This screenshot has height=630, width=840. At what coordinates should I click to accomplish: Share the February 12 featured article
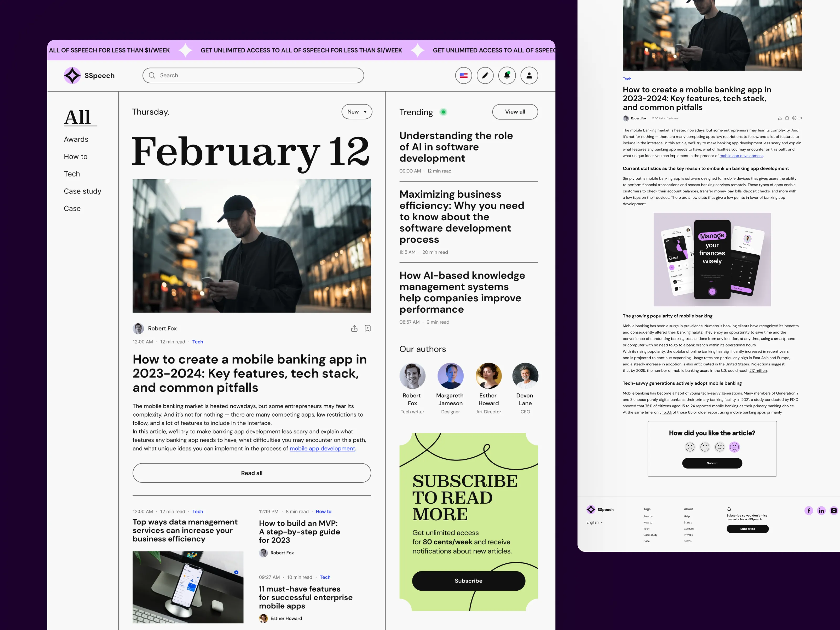tap(354, 328)
